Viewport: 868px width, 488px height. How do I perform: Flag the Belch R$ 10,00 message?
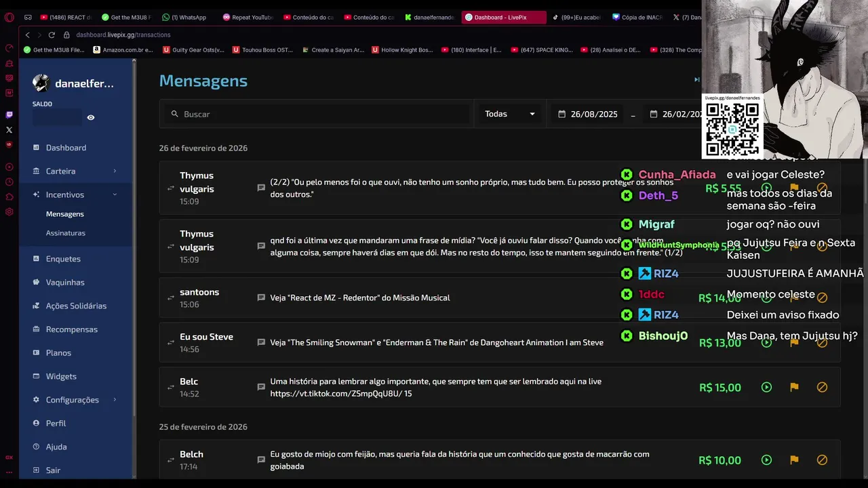coord(794,460)
